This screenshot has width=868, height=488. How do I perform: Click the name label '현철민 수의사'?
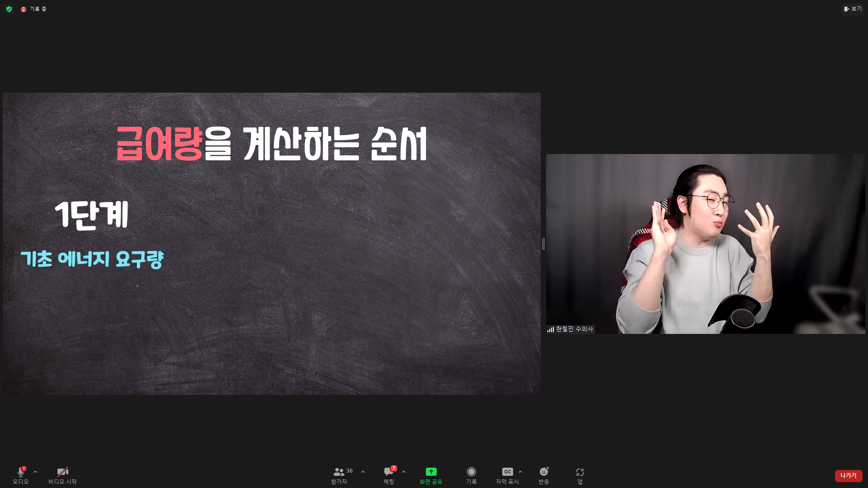(x=574, y=329)
